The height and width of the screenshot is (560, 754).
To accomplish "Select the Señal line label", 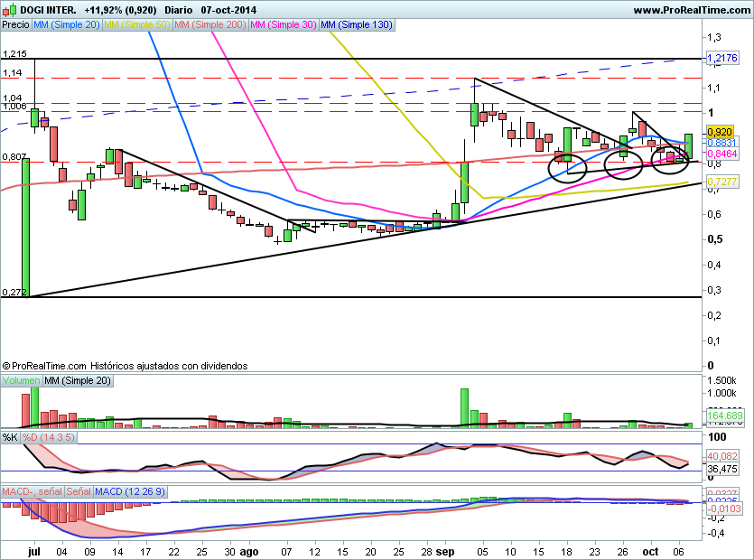I will (79, 491).
